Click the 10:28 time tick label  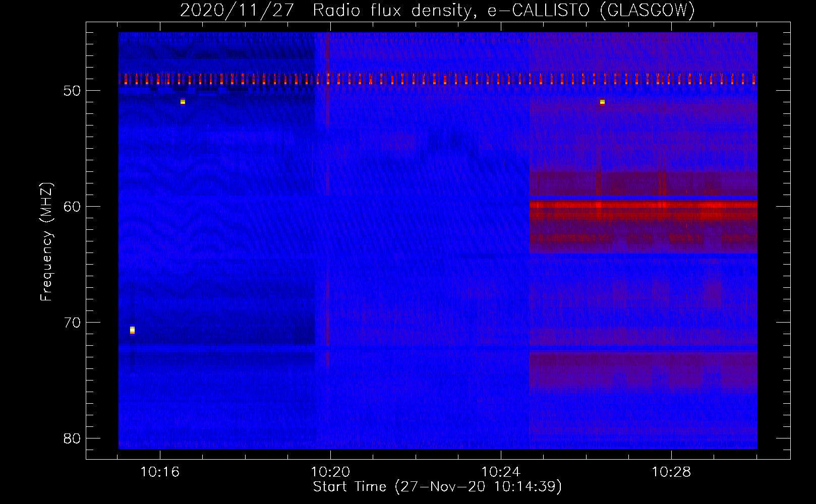point(671,472)
